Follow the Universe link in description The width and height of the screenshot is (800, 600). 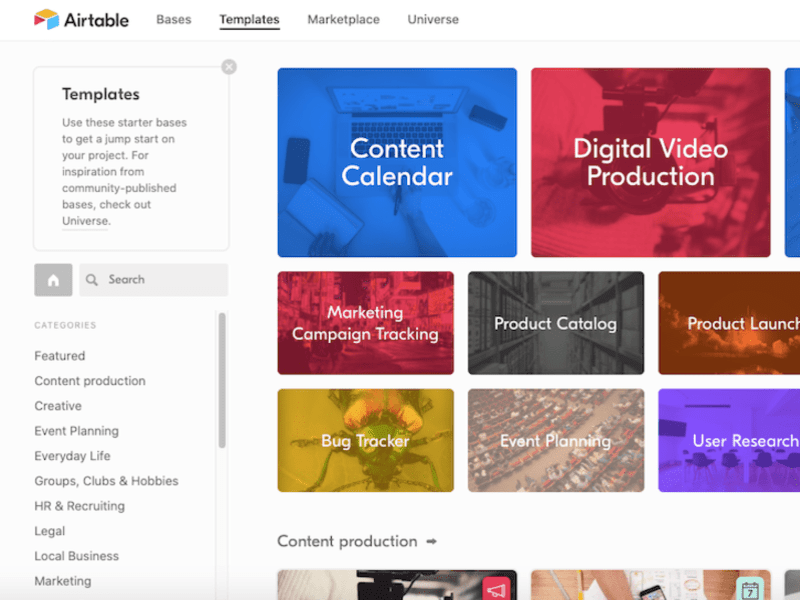point(85,221)
